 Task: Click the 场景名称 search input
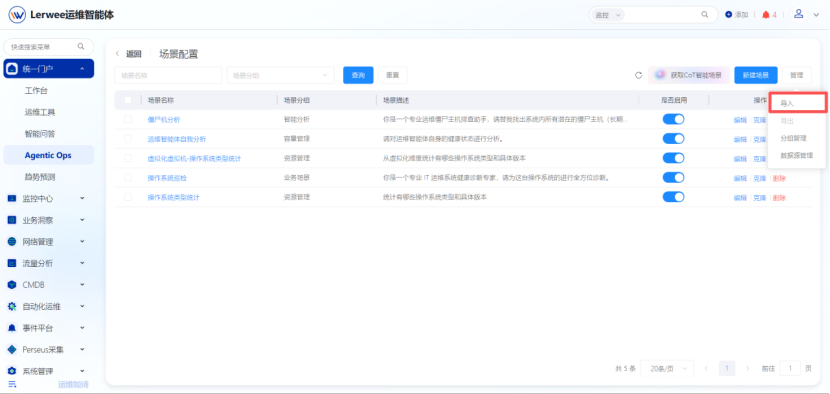[x=168, y=75]
